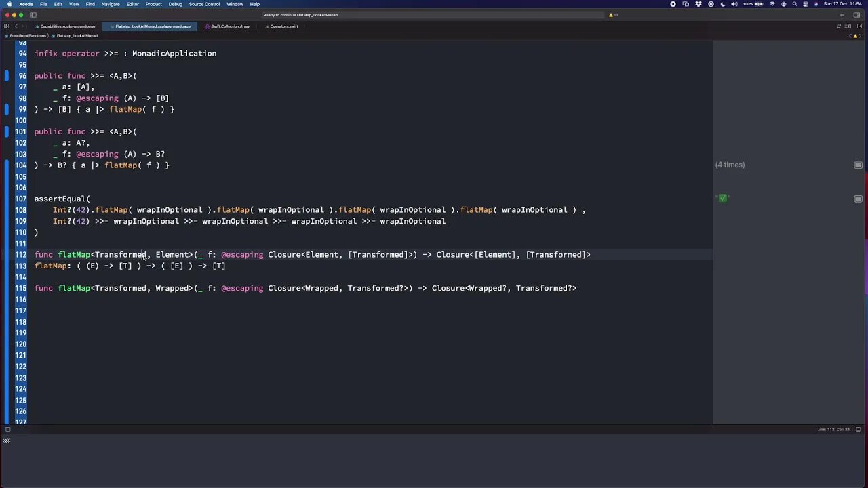868x488 pixels.
Task: Open the Xcode application menu
Action: (26, 4)
